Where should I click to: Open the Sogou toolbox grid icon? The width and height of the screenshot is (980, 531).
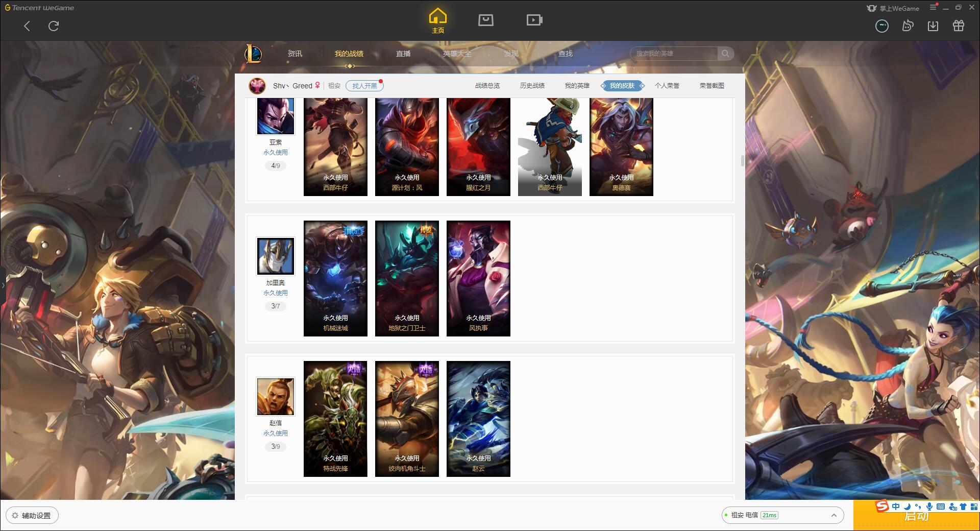(974, 506)
